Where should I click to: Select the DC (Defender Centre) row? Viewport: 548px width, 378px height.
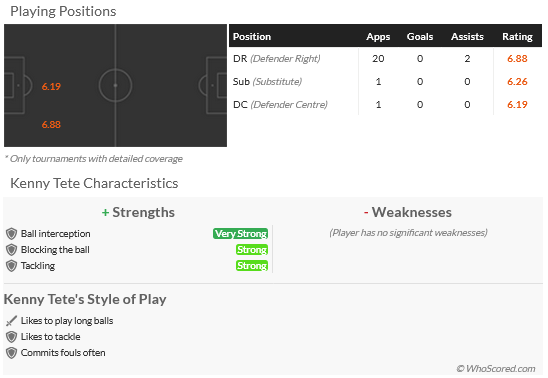coord(385,105)
